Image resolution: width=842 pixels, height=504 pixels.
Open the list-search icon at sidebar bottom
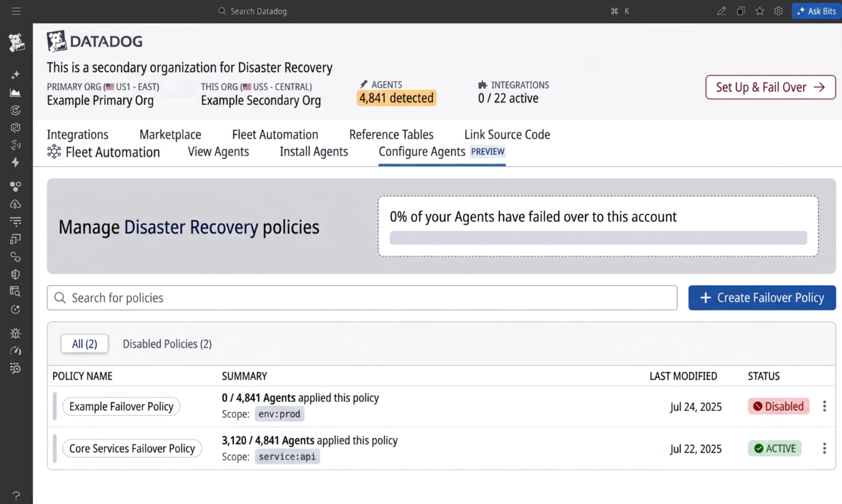point(15,368)
